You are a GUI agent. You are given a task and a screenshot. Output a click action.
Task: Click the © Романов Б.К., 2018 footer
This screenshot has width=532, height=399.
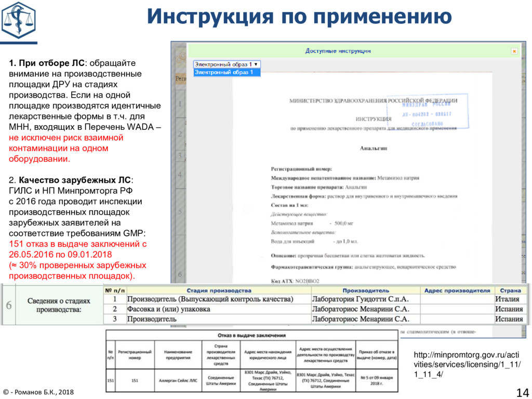[38, 392]
